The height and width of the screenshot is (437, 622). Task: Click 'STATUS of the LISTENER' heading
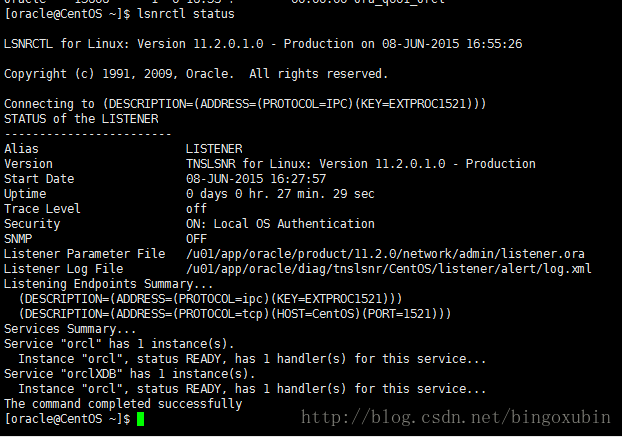[x=81, y=119]
